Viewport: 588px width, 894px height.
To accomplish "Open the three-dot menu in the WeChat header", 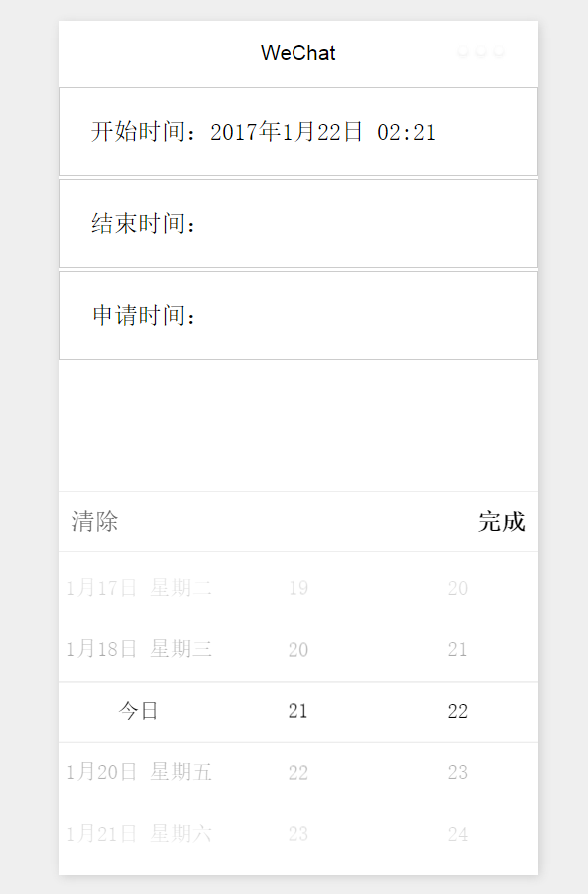I will (481, 51).
